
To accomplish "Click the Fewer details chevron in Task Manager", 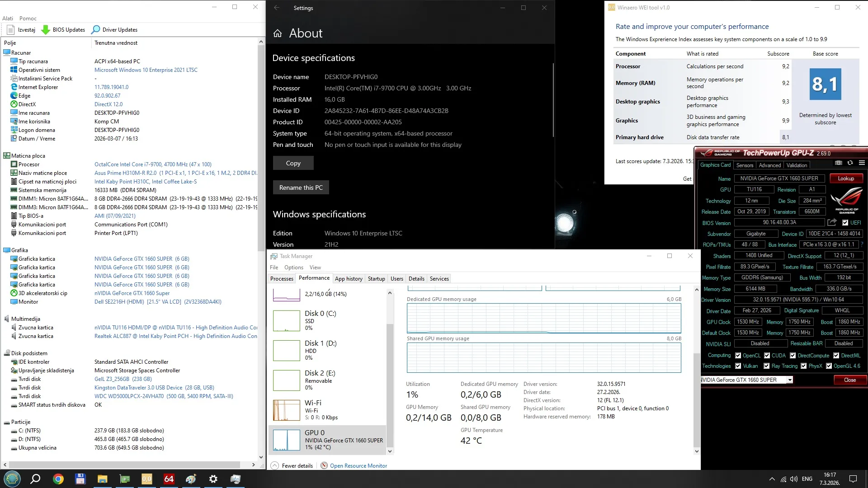I will tap(274, 466).
